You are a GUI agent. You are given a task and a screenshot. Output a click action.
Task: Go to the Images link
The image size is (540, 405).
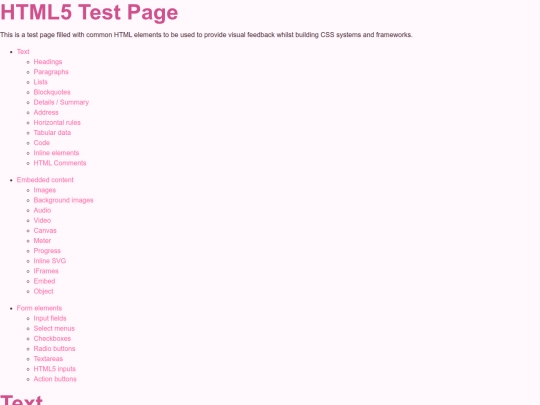pyautogui.click(x=45, y=190)
